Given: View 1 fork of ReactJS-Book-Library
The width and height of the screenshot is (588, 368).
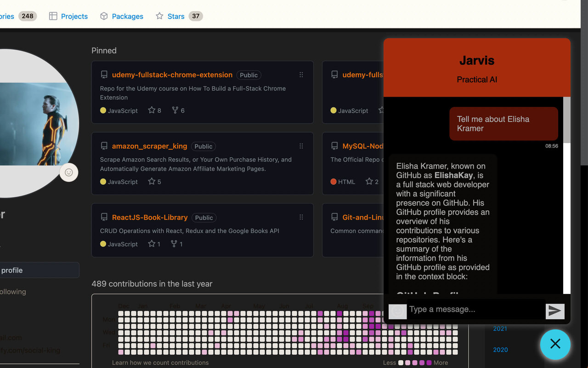Looking at the screenshot, I should tap(177, 244).
